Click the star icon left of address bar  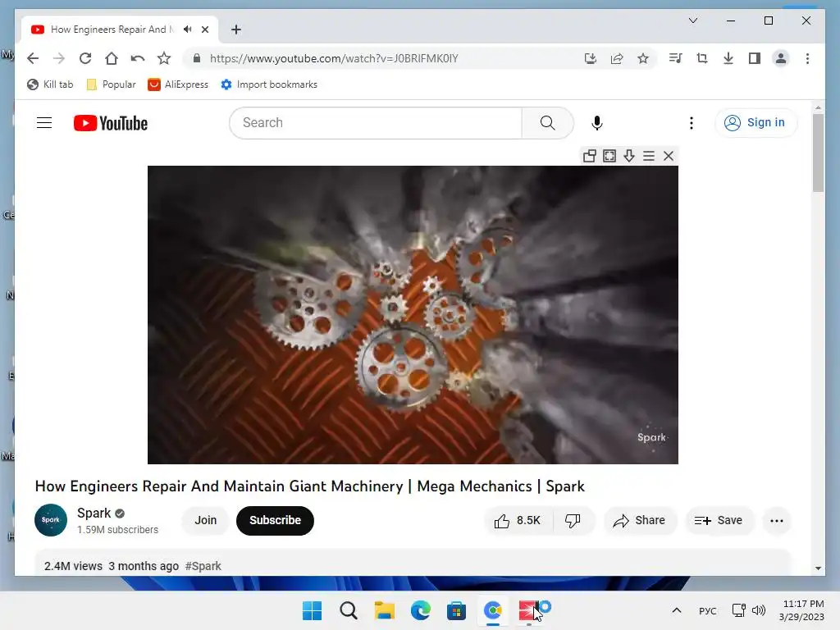click(x=164, y=58)
